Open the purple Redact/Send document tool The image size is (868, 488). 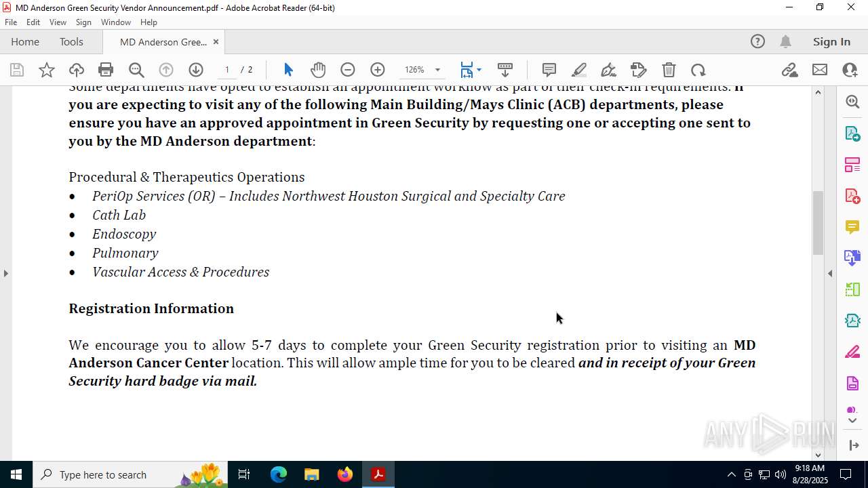click(x=852, y=383)
